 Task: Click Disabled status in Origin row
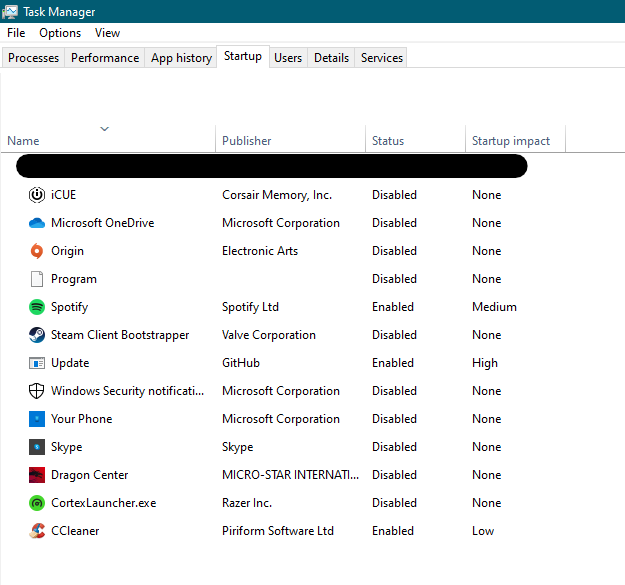click(394, 251)
